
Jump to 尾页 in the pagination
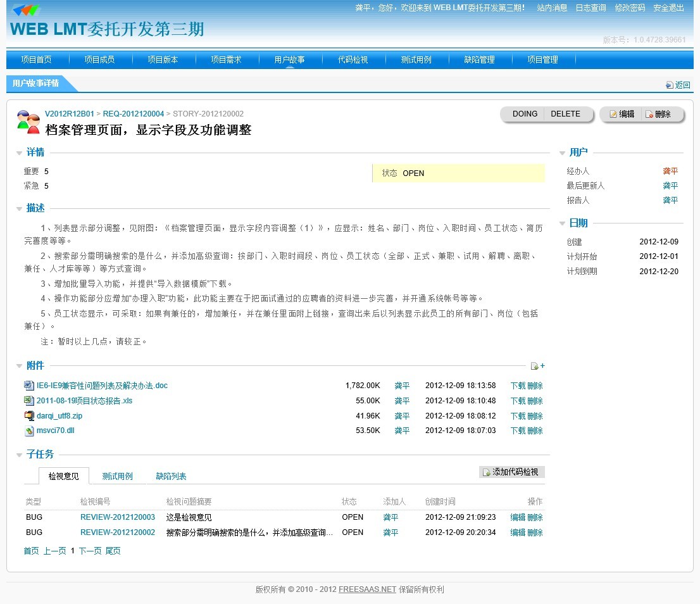pyautogui.click(x=113, y=551)
